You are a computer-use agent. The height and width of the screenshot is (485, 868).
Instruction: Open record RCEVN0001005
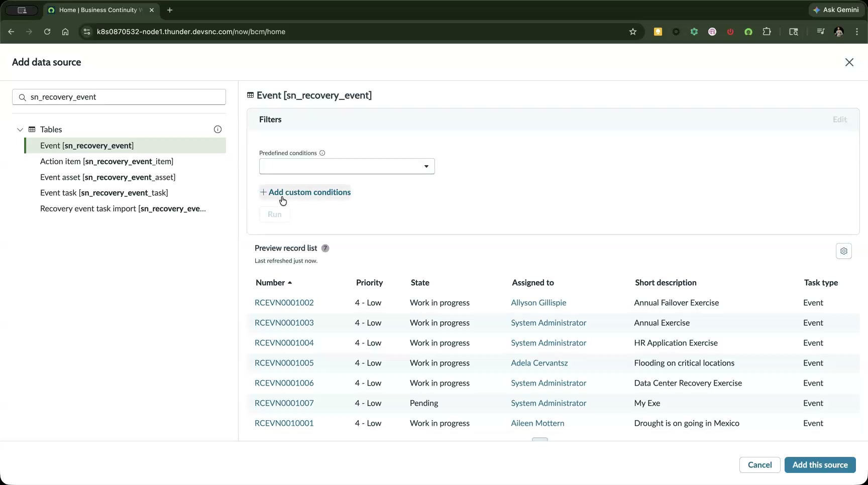point(284,363)
